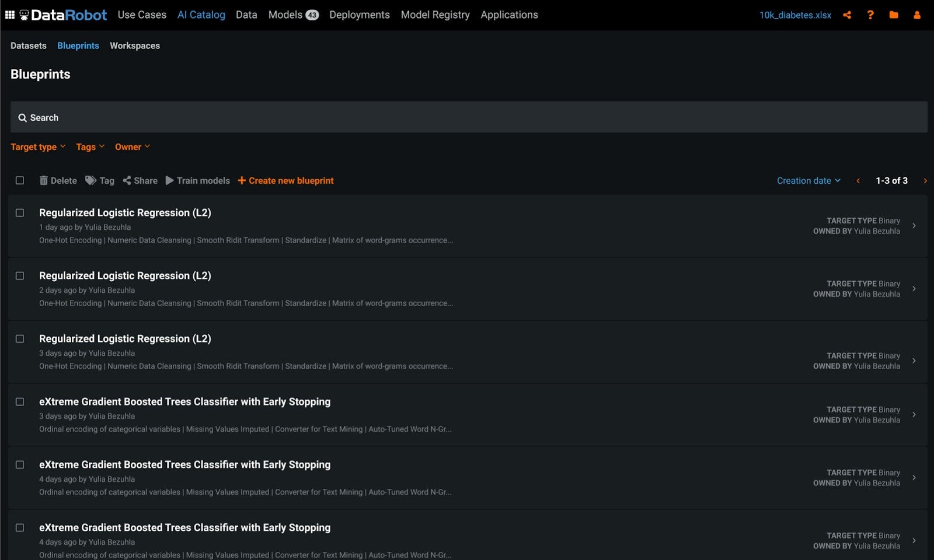The width and height of the screenshot is (934, 560).
Task: Expand the 3 days ago eXtreme Gradient row chevron
Action: click(x=914, y=415)
